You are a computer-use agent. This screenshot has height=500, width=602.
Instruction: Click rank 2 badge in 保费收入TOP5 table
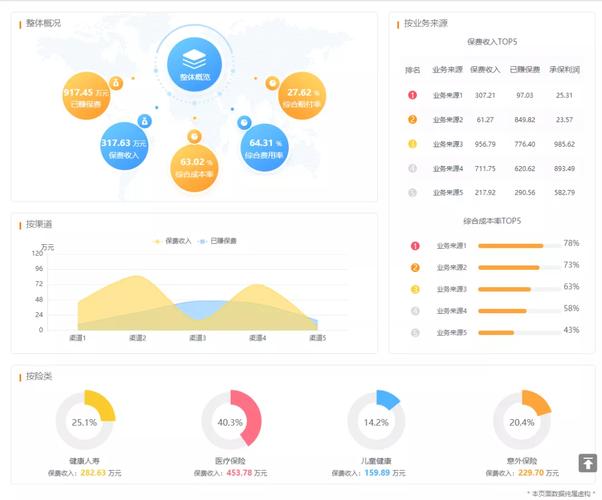tap(412, 119)
